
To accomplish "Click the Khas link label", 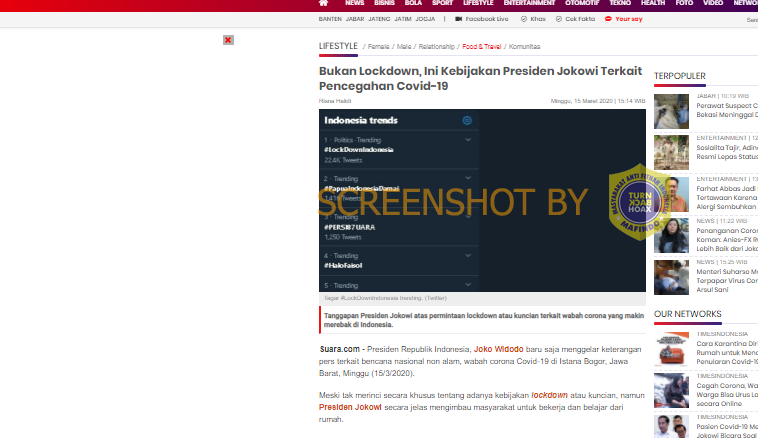I will 538,19.
